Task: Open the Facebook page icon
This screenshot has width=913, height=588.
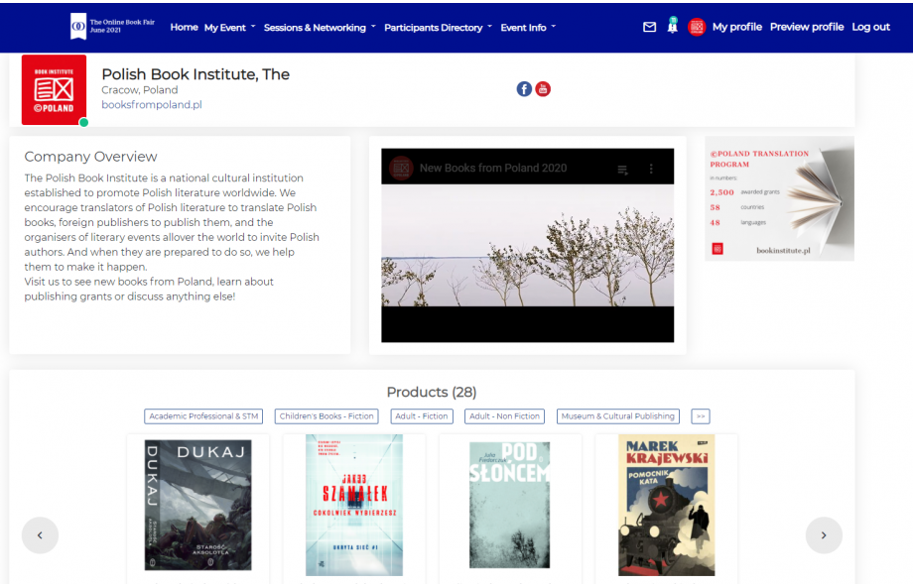Action: coord(524,89)
